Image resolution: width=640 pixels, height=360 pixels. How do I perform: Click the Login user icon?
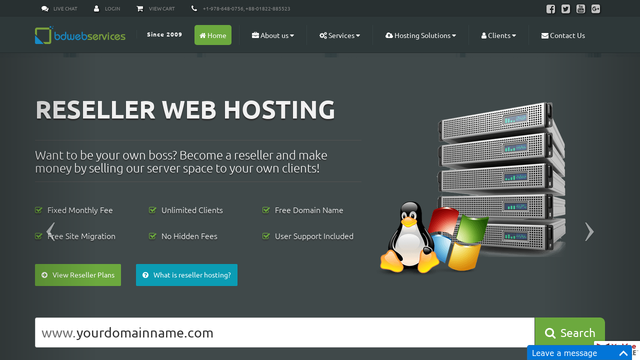point(96,9)
